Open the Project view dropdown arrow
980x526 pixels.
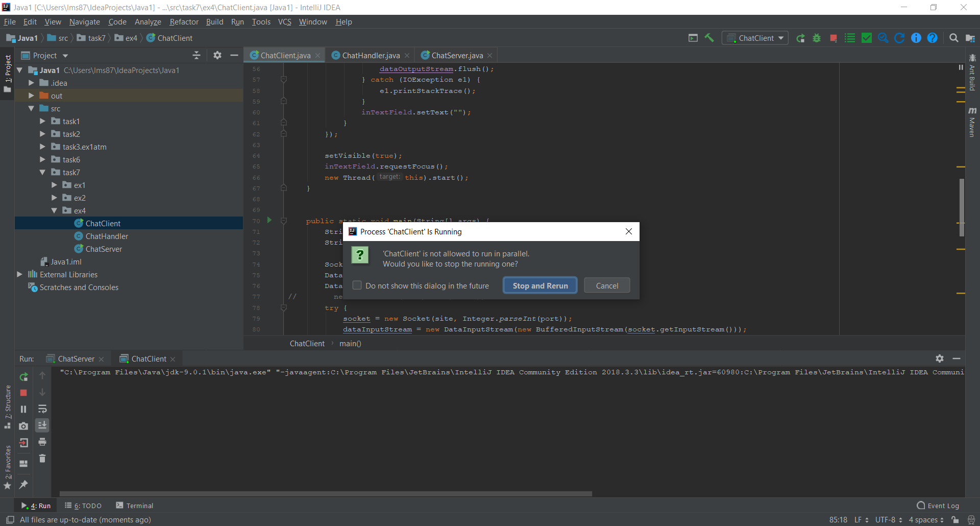point(65,56)
